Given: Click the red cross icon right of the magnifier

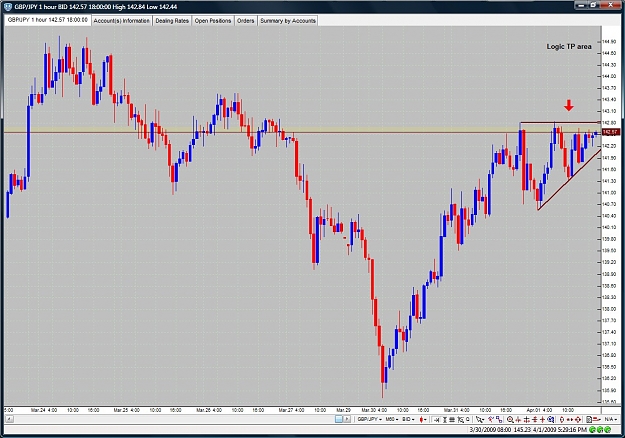Looking at the screenshot, I should click(518, 419).
